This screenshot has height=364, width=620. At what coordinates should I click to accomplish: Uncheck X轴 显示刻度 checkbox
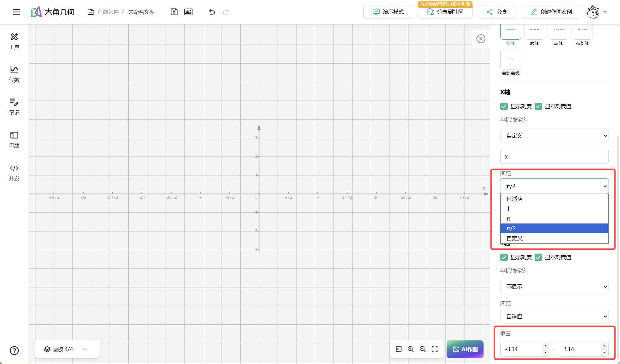[504, 107]
